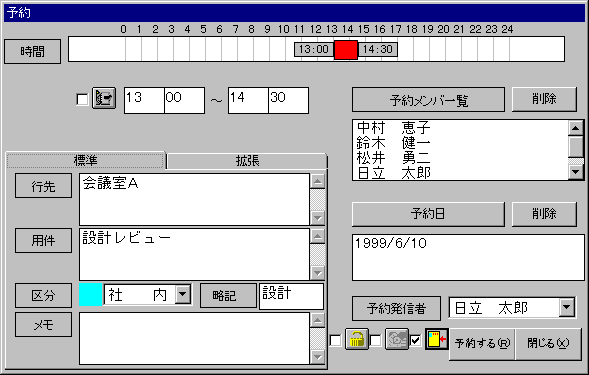Click the 13:00 start marker on the time bar

click(x=314, y=49)
